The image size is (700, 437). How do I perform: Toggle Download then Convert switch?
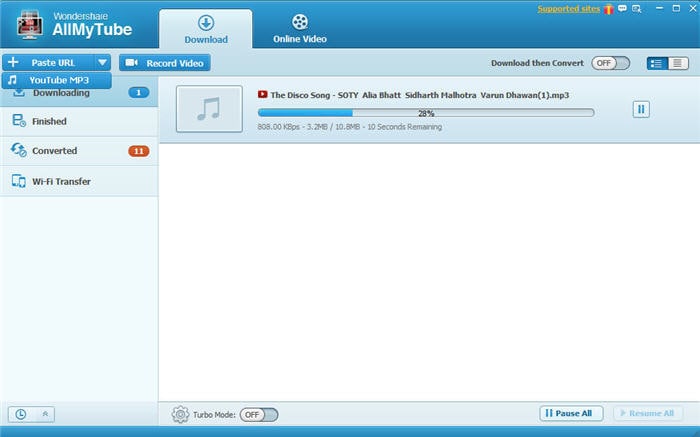(610, 63)
